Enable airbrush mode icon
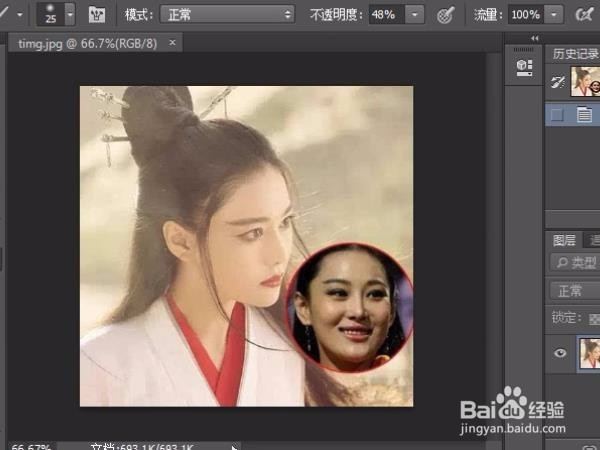 584,15
